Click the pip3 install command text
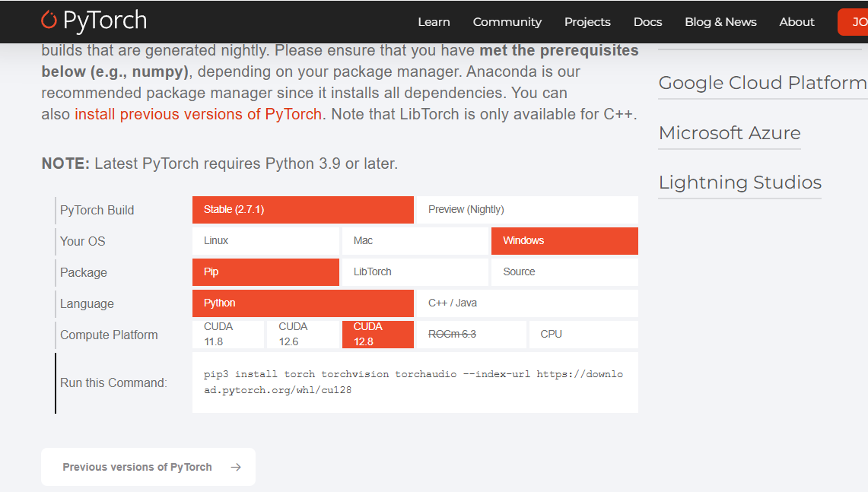This screenshot has height=492, width=868. [414, 382]
